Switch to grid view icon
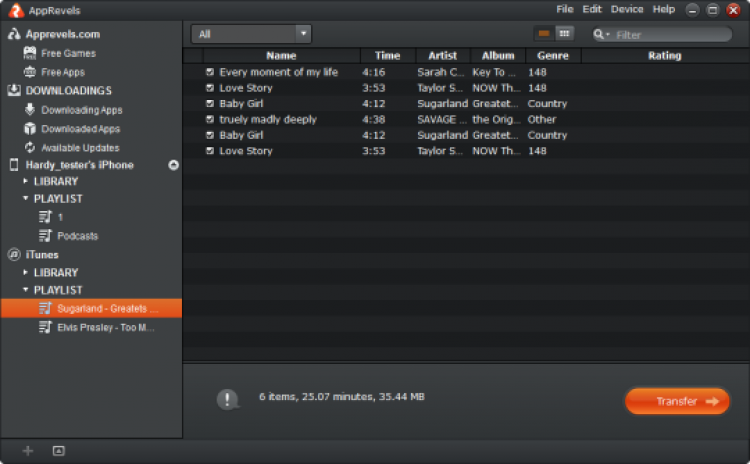This screenshot has width=750, height=464. tap(564, 33)
